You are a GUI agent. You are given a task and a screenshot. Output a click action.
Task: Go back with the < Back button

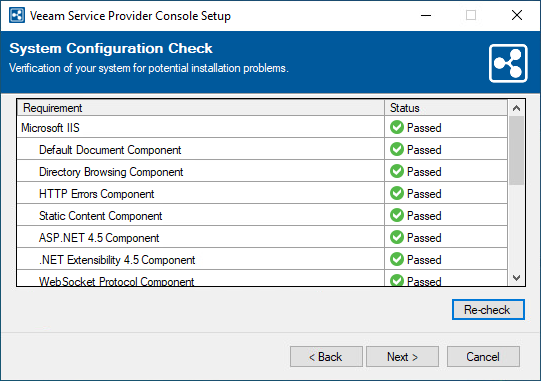coord(326,356)
